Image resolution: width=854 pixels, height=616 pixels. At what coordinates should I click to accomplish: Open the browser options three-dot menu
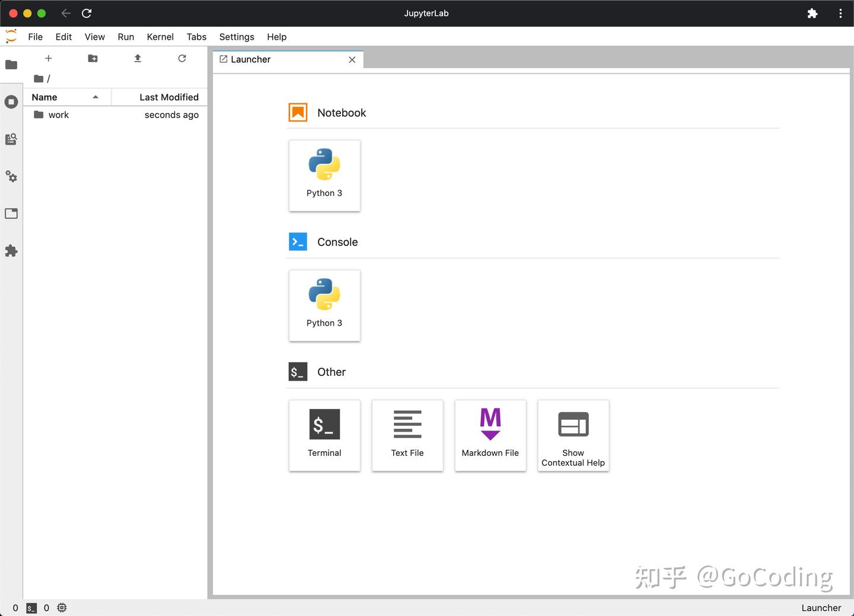pyautogui.click(x=840, y=13)
